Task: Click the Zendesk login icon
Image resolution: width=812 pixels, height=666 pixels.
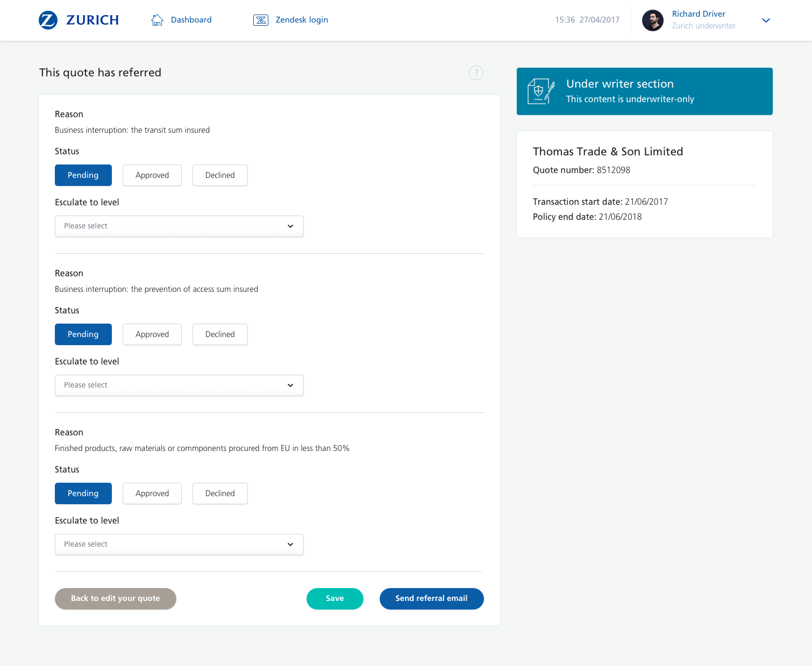Action: click(261, 20)
